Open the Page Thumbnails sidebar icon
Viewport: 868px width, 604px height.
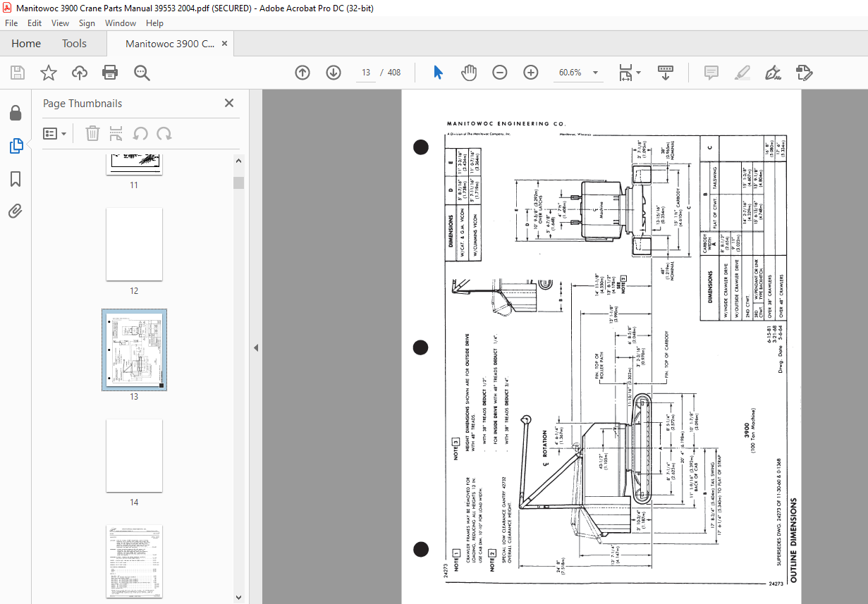[x=16, y=146]
